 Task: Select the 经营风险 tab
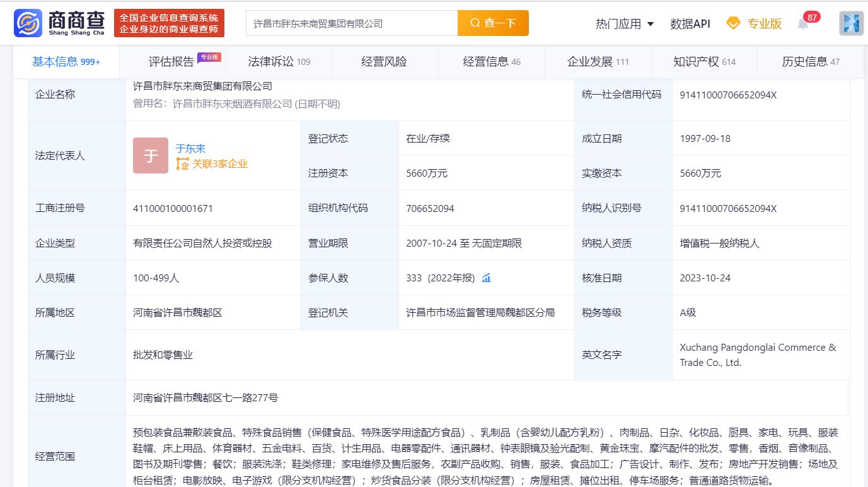(x=384, y=61)
